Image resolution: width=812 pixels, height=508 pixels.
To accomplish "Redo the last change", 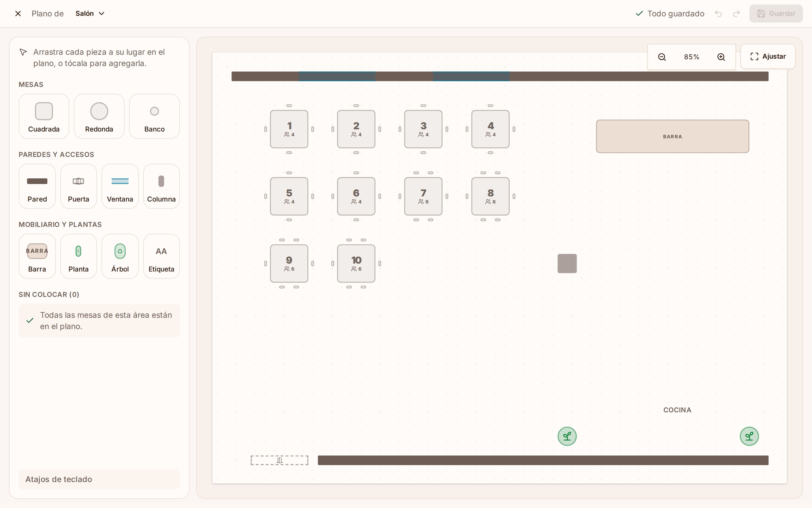I will [736, 14].
